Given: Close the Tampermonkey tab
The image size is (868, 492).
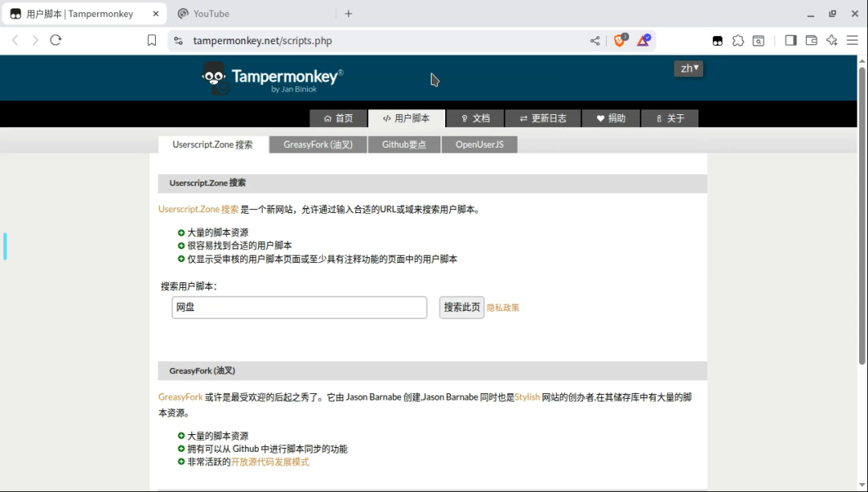Looking at the screenshot, I should [x=156, y=14].
